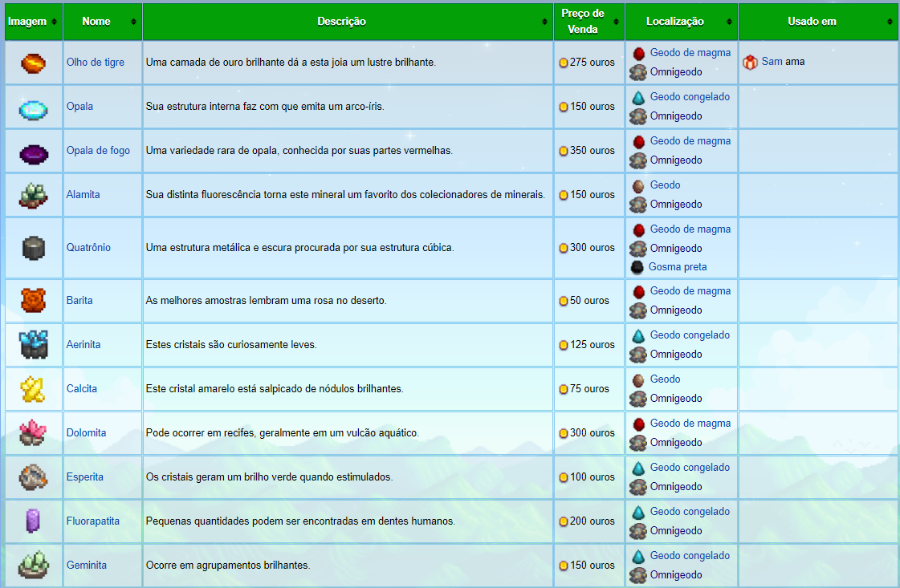This screenshot has height=588, width=900.
Task: Click the Quatrônio mineral image
Action: tap(33, 248)
